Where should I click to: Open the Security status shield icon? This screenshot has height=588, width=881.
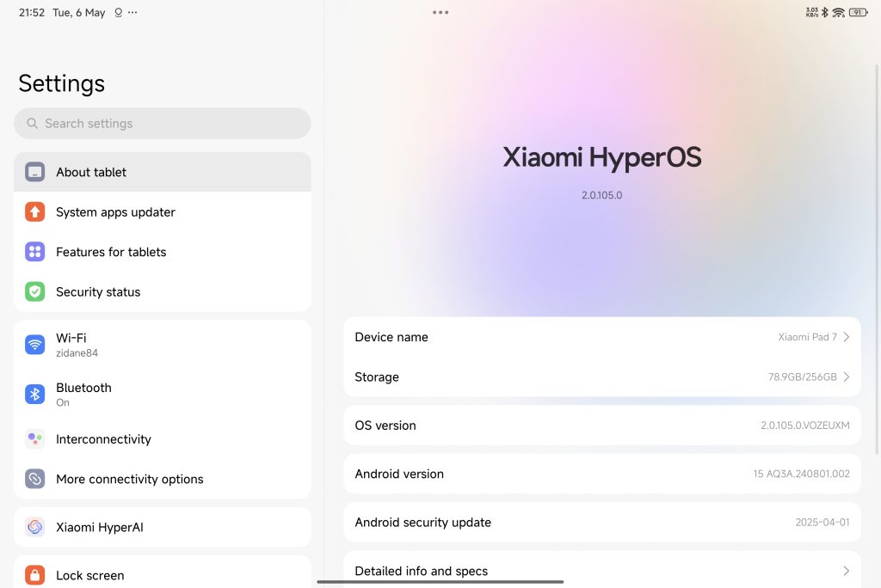(x=34, y=292)
